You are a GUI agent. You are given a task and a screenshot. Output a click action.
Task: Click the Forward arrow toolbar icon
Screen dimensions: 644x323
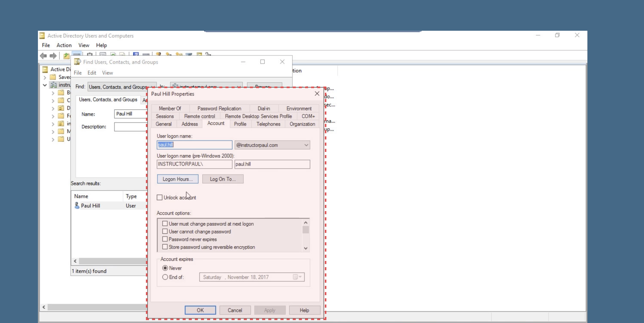(53, 56)
